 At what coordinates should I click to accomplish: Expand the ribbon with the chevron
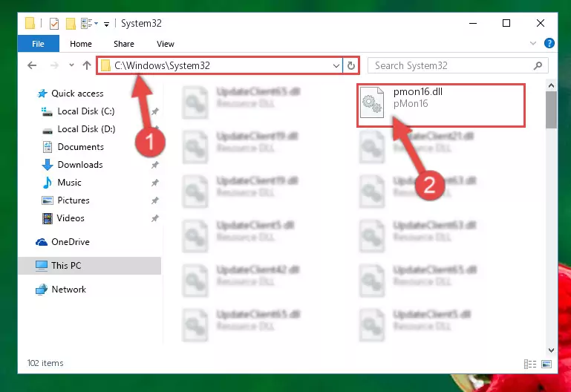(x=533, y=43)
